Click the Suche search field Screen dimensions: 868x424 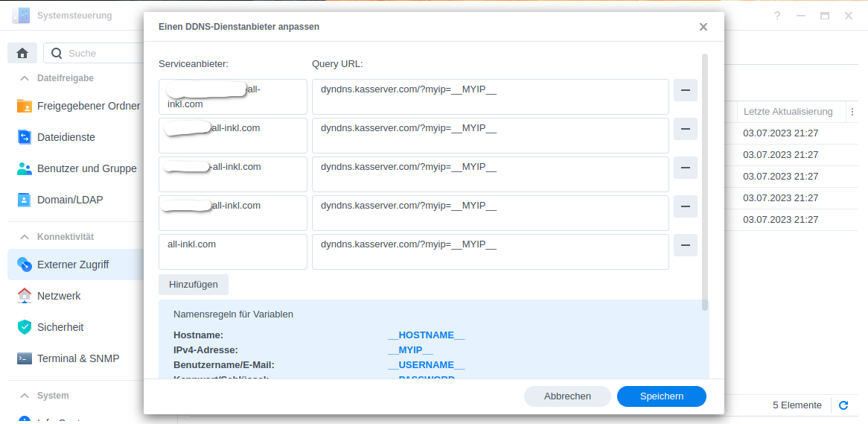pos(94,53)
